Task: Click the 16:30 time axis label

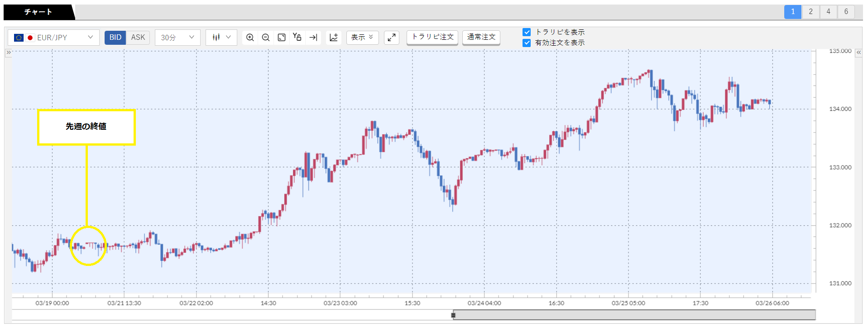Action: pyautogui.click(x=556, y=303)
